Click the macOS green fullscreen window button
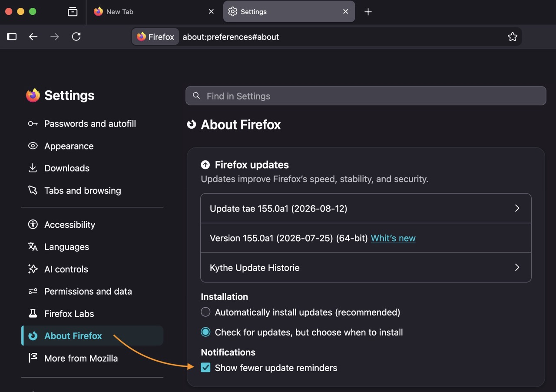The width and height of the screenshot is (556, 392). (x=33, y=12)
